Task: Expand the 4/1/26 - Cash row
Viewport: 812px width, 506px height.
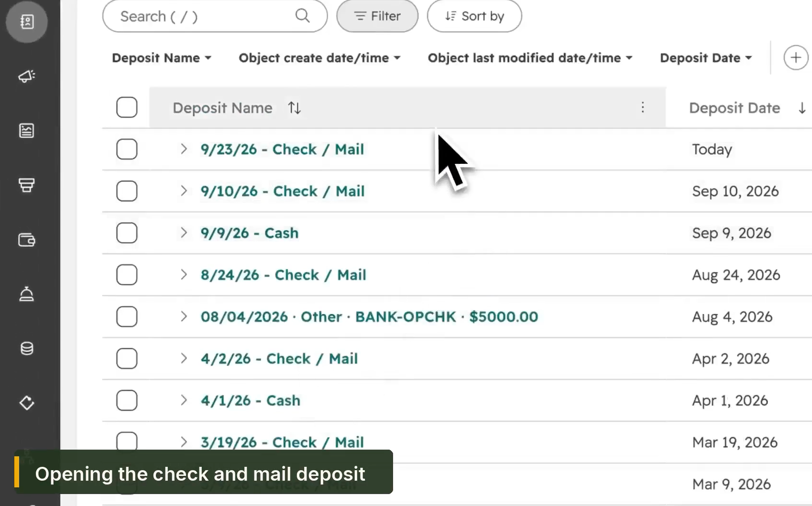Action: pos(184,400)
